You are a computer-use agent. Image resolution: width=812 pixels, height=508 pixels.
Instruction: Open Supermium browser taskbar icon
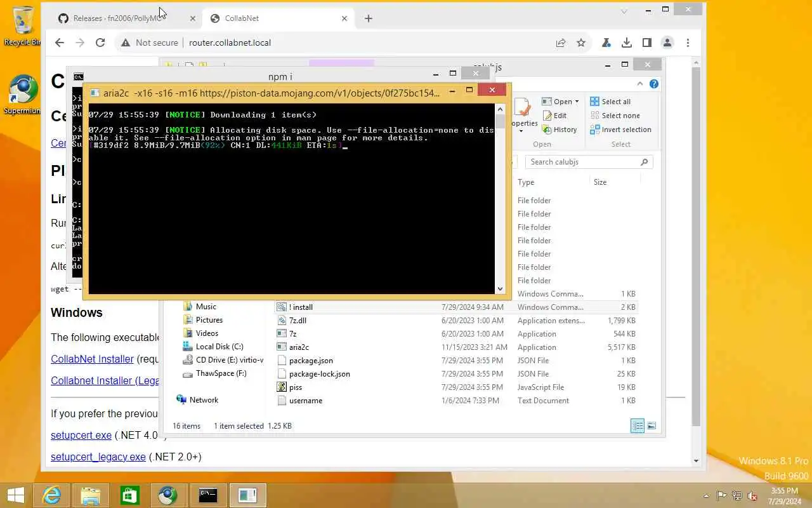[x=168, y=495]
